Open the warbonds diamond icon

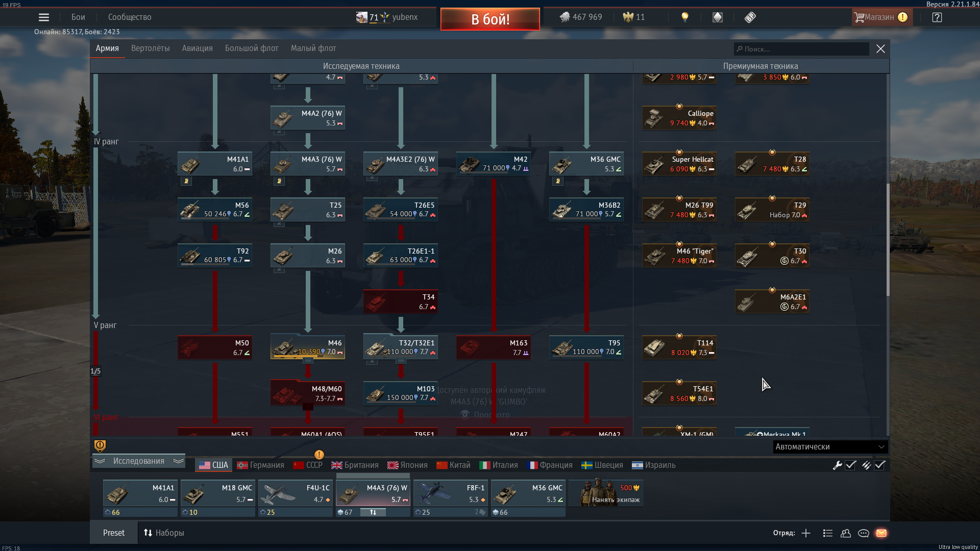coord(718,17)
